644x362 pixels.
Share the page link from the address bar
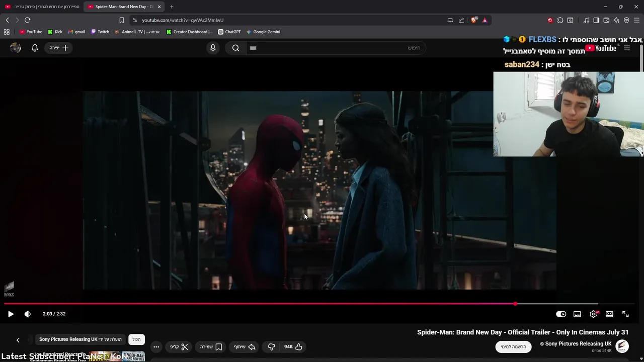click(x=461, y=20)
